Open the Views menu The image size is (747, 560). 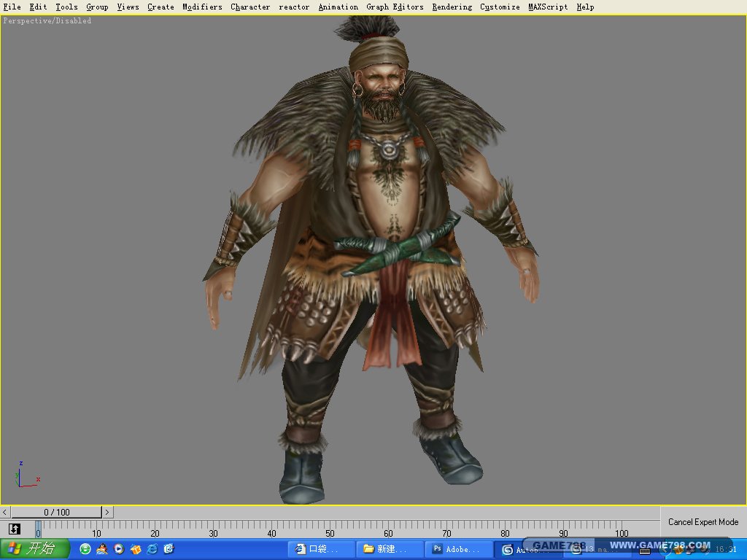click(128, 7)
